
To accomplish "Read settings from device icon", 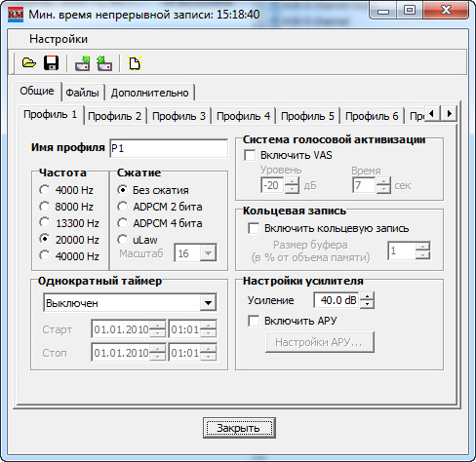I will coord(104,63).
